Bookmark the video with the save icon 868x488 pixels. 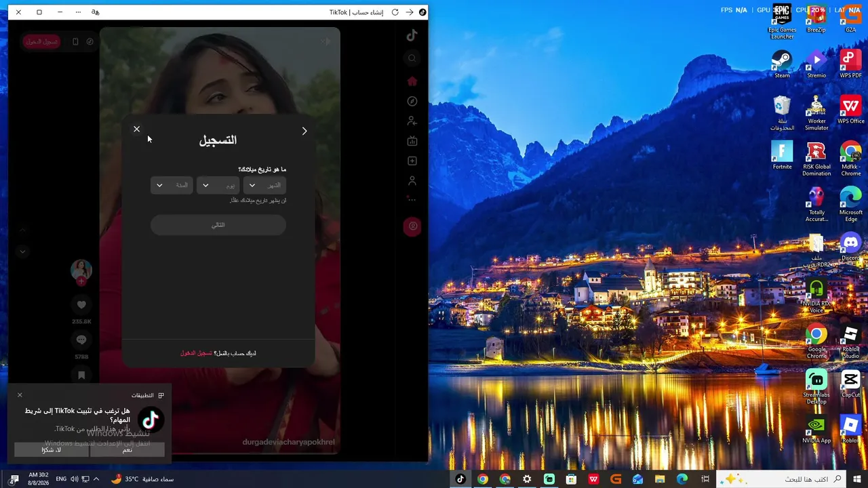(81, 375)
